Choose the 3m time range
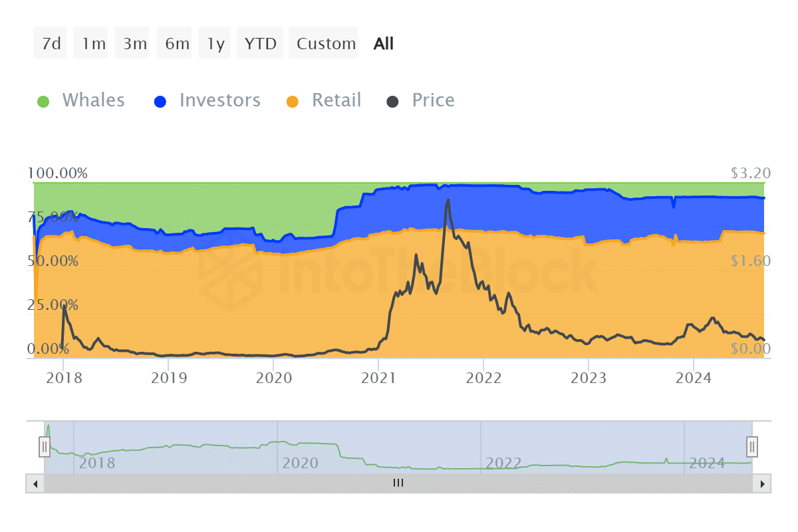The image size is (798, 532). point(134,43)
